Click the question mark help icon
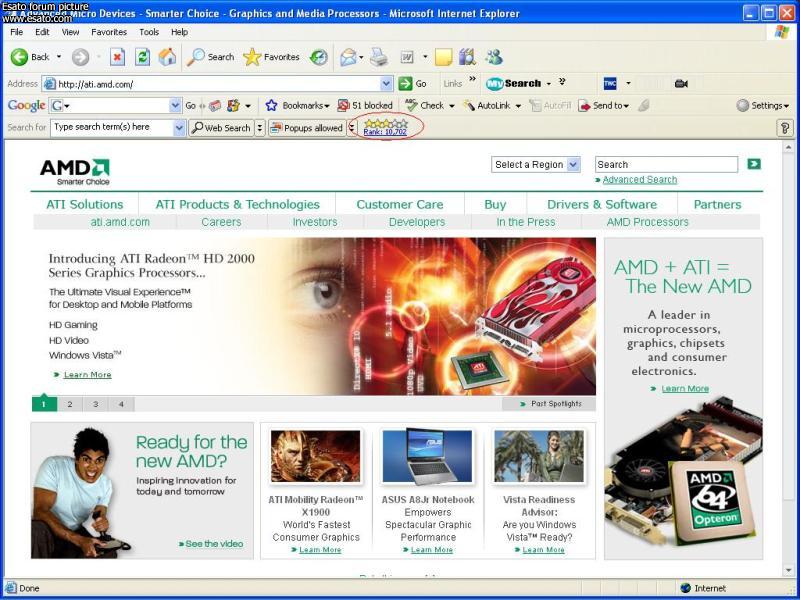The image size is (800, 600). [x=785, y=128]
